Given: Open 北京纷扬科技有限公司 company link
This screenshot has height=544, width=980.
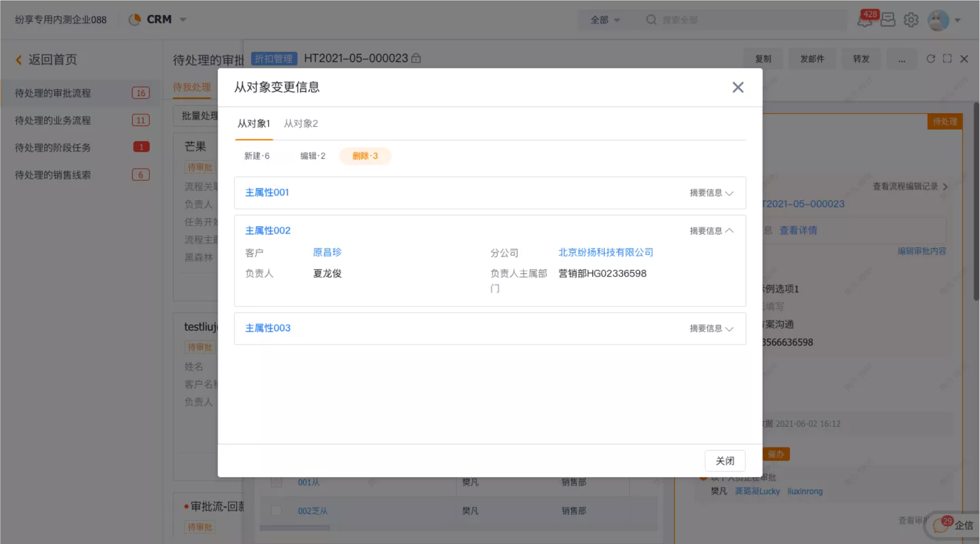Looking at the screenshot, I should 606,252.
